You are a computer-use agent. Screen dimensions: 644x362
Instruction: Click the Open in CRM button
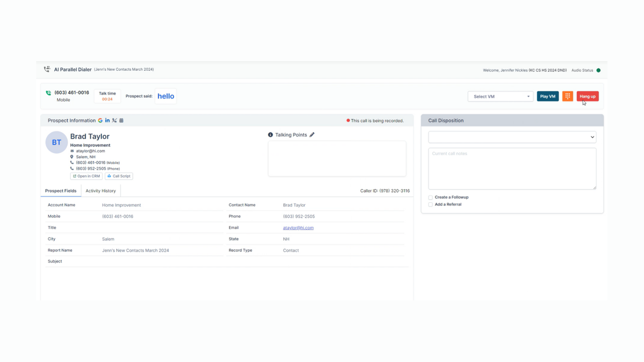point(86,176)
